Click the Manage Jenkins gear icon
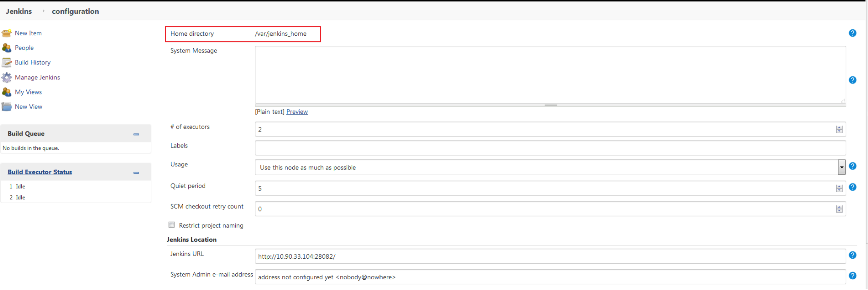The height and width of the screenshot is (290, 868). click(x=6, y=78)
